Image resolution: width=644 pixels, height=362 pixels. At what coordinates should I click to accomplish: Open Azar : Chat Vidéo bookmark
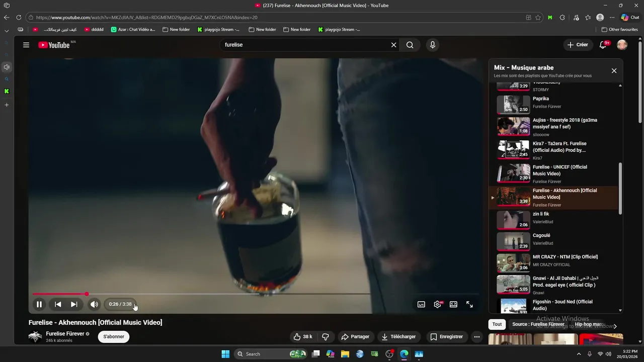tap(133, 30)
